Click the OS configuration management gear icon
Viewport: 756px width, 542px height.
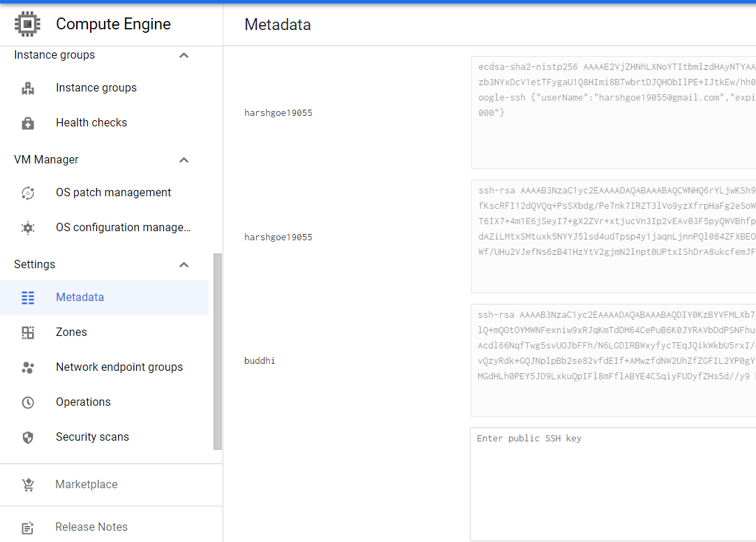[x=28, y=228]
